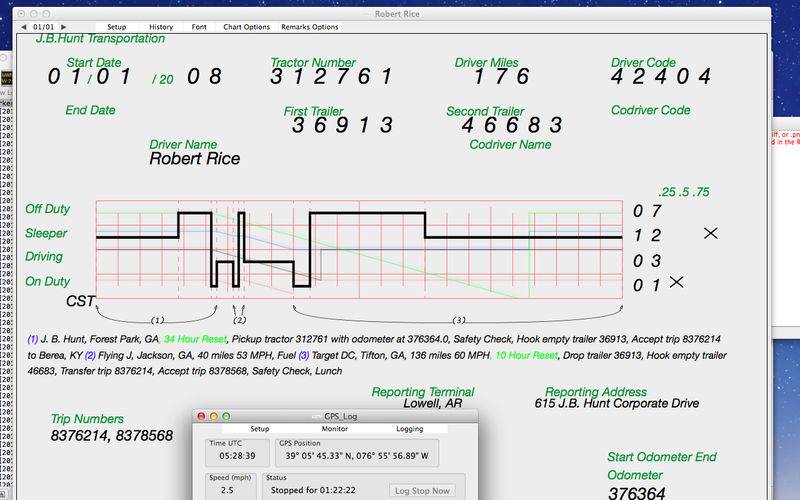Click the (1) remark marker in notes
The width and height of the screenshot is (800, 500).
click(33, 339)
